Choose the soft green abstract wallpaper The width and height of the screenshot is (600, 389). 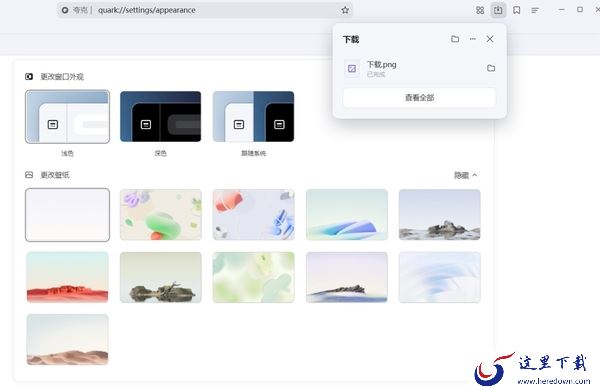[x=254, y=277]
